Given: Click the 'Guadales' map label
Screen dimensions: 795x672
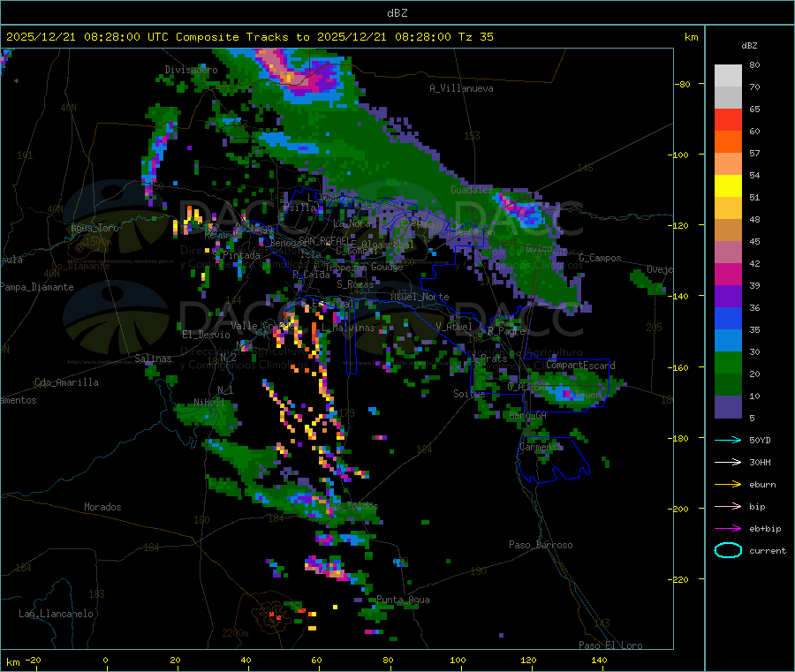Looking at the screenshot, I should 472,190.
